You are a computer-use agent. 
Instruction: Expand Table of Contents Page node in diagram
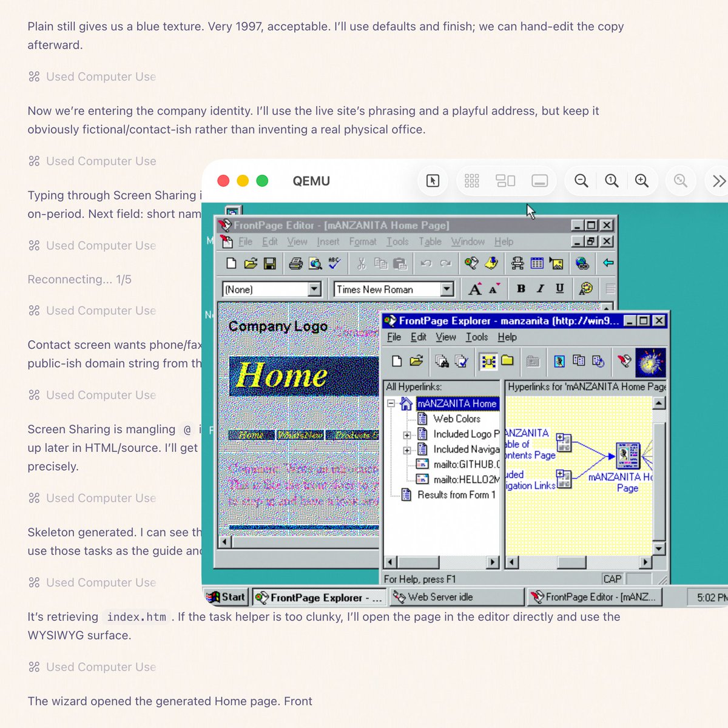click(560, 437)
